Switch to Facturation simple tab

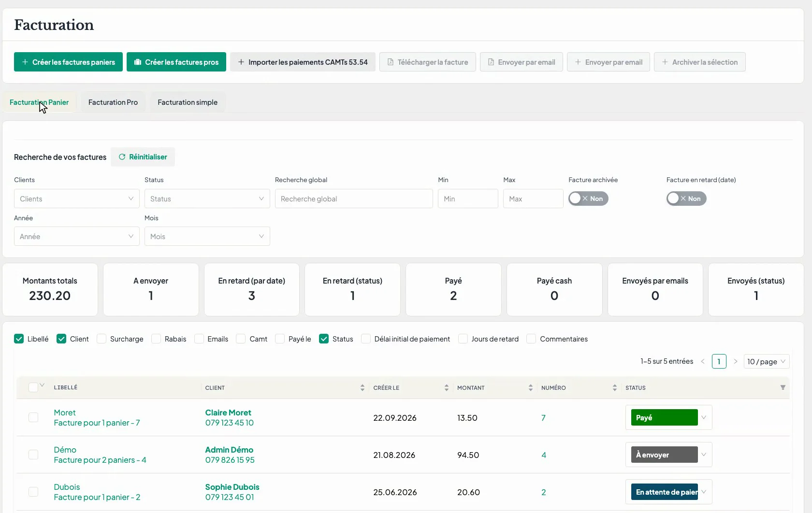[188, 102]
